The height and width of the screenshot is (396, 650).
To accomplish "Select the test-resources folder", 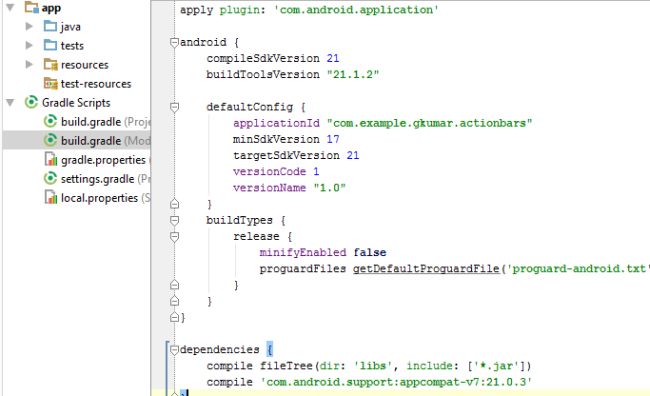I will 96,84.
